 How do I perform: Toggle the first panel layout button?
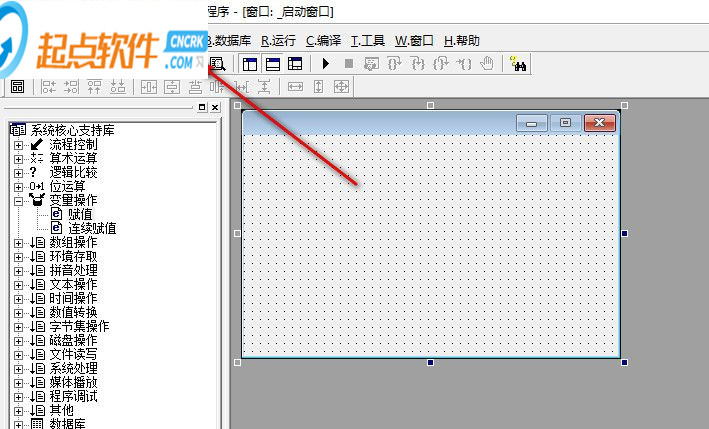pos(250,64)
